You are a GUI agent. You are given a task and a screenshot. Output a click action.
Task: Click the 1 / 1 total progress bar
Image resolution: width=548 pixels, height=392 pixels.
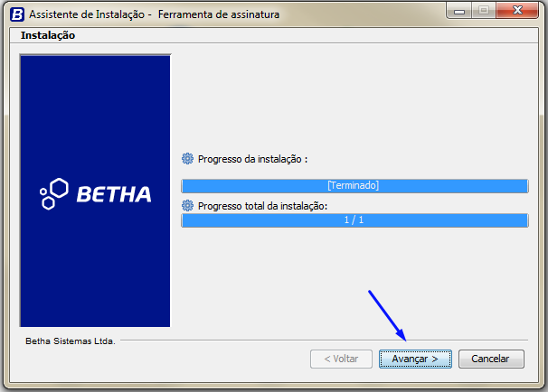point(354,220)
